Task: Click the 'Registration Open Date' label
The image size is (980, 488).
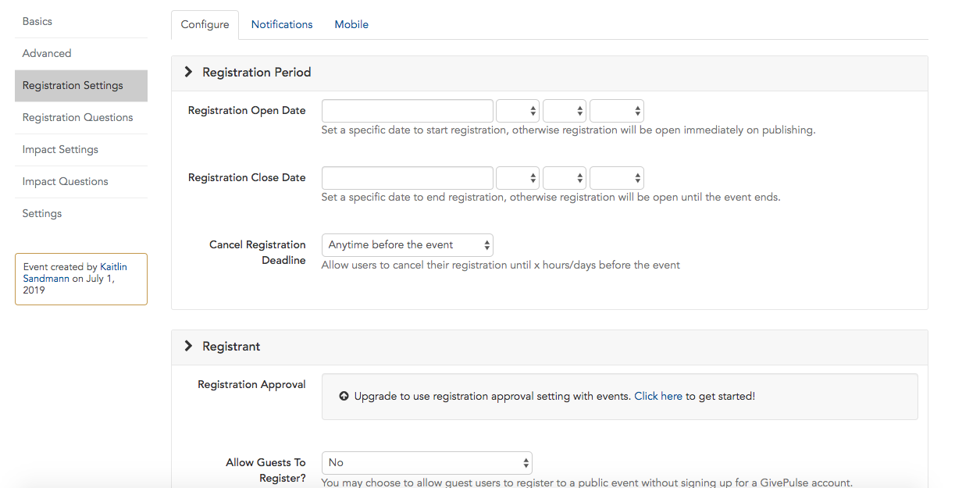Action: pyautogui.click(x=247, y=110)
